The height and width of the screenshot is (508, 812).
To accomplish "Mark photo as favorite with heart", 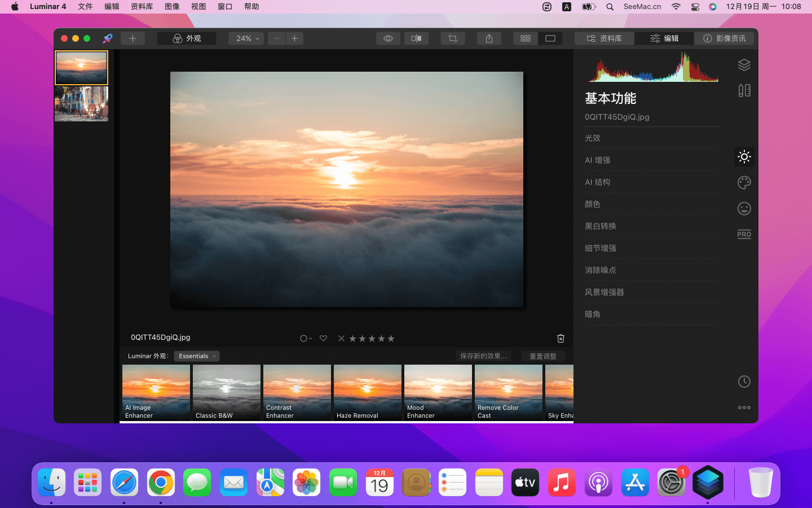I will [x=323, y=338].
